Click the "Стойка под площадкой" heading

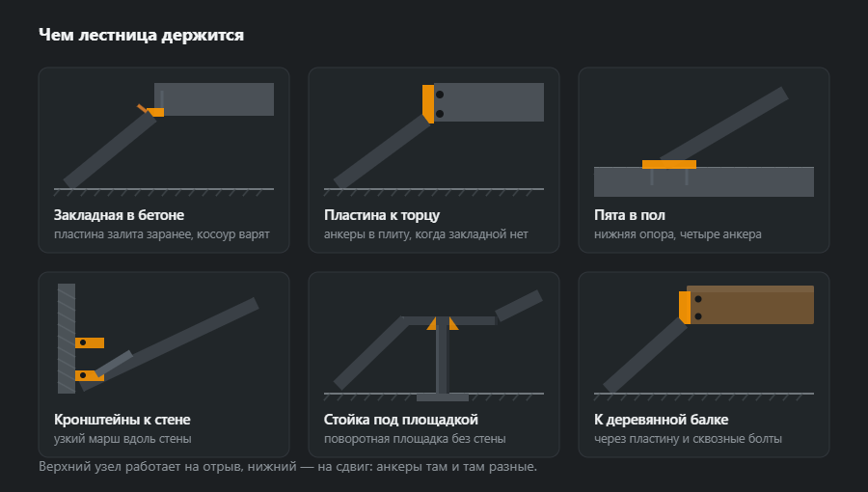tap(401, 420)
